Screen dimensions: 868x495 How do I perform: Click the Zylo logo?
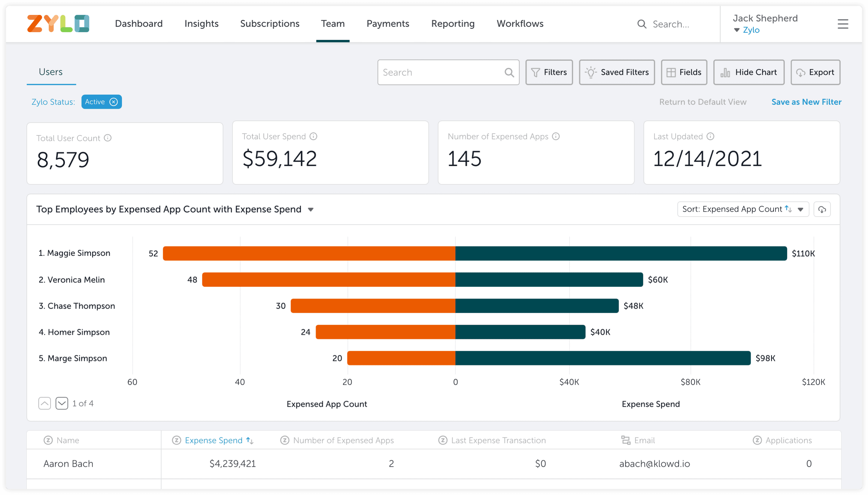[x=58, y=23]
